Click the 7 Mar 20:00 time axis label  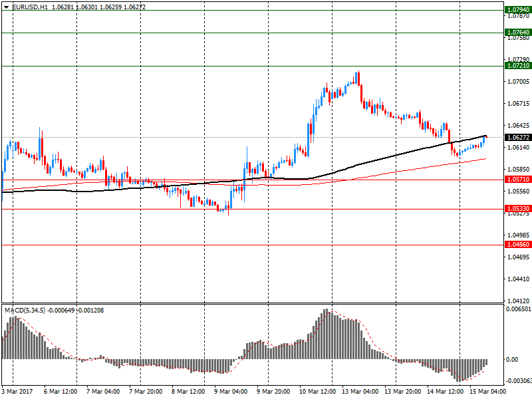pyautogui.click(x=146, y=391)
